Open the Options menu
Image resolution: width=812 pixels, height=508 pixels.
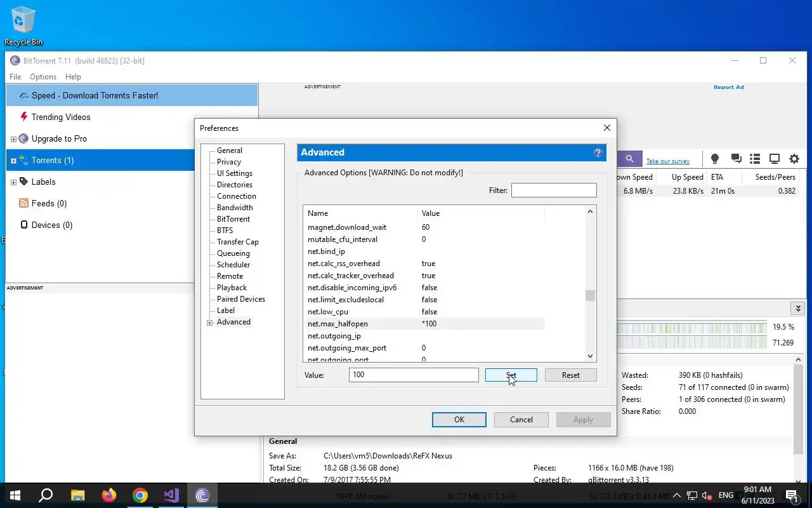(43, 76)
